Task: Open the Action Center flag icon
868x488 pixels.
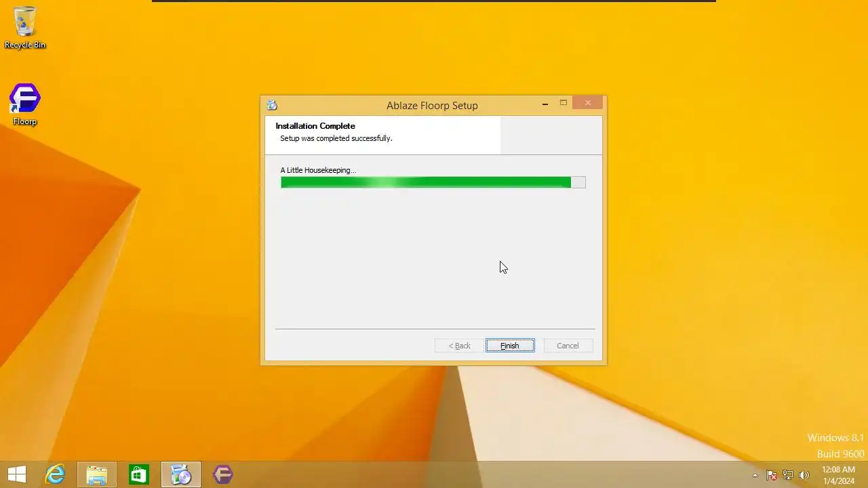Action: coord(771,475)
